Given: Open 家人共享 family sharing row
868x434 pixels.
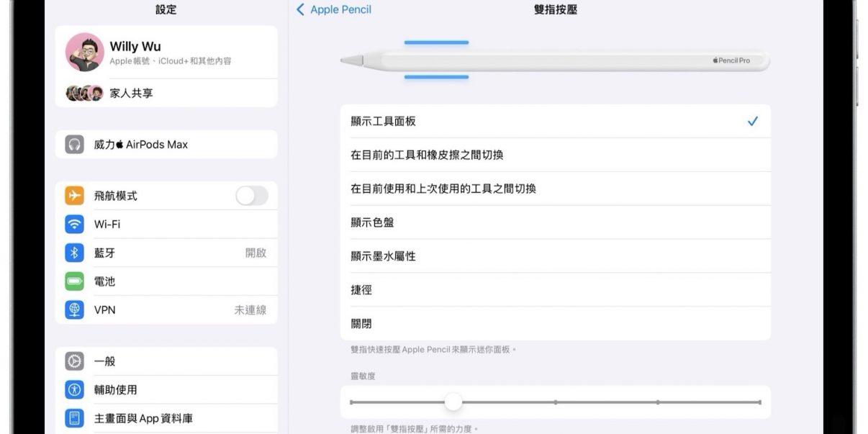Looking at the screenshot, I should tap(166, 94).
